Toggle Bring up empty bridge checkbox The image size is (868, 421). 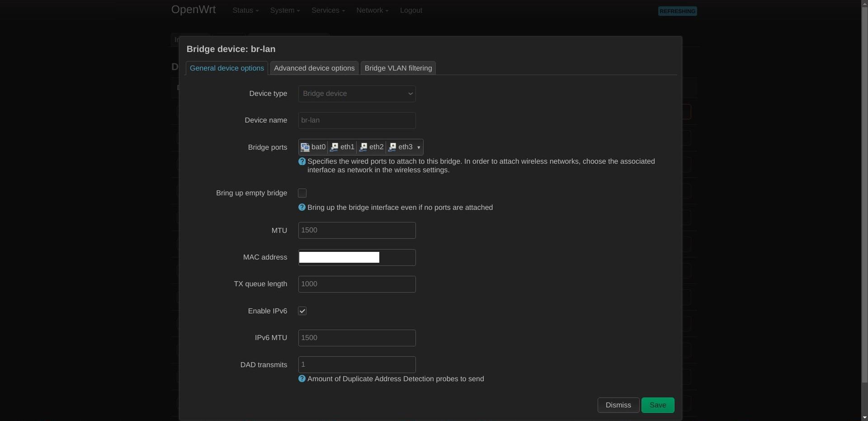302,193
